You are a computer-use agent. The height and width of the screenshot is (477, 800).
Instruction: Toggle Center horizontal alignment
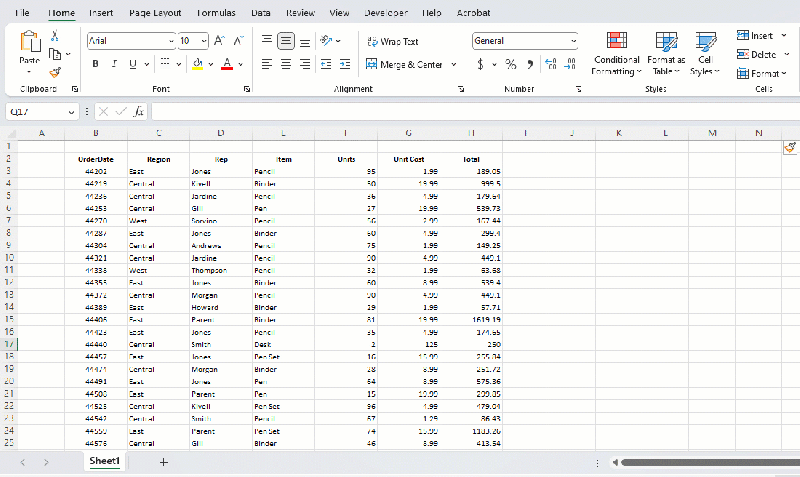click(x=286, y=64)
